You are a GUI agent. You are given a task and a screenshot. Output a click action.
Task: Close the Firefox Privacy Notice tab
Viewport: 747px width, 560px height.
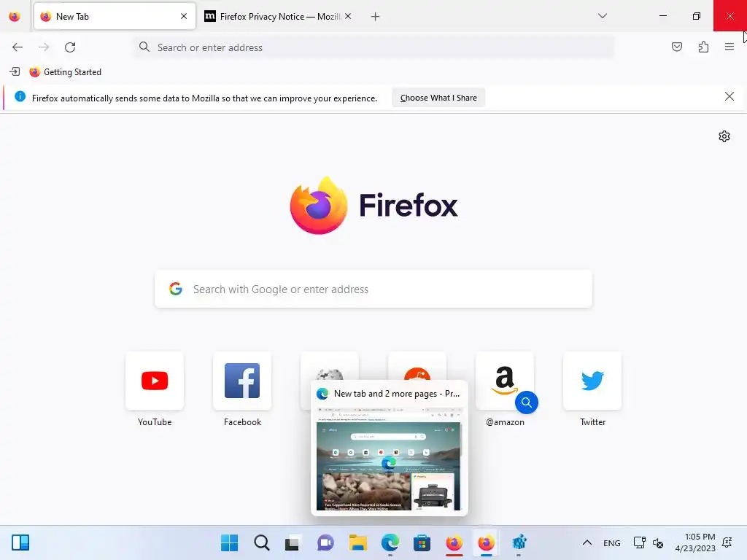(x=348, y=16)
